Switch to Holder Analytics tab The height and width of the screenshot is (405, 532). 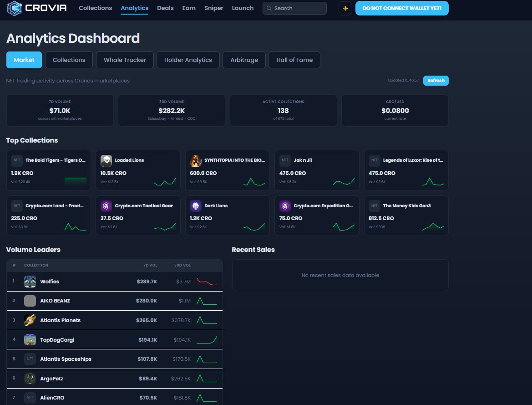pyautogui.click(x=188, y=60)
